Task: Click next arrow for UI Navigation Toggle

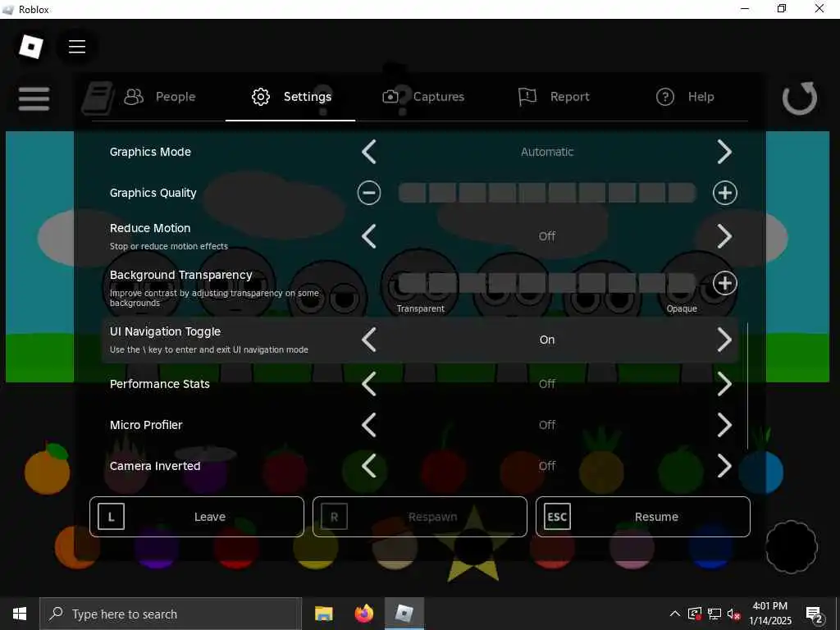Action: pyautogui.click(x=724, y=340)
